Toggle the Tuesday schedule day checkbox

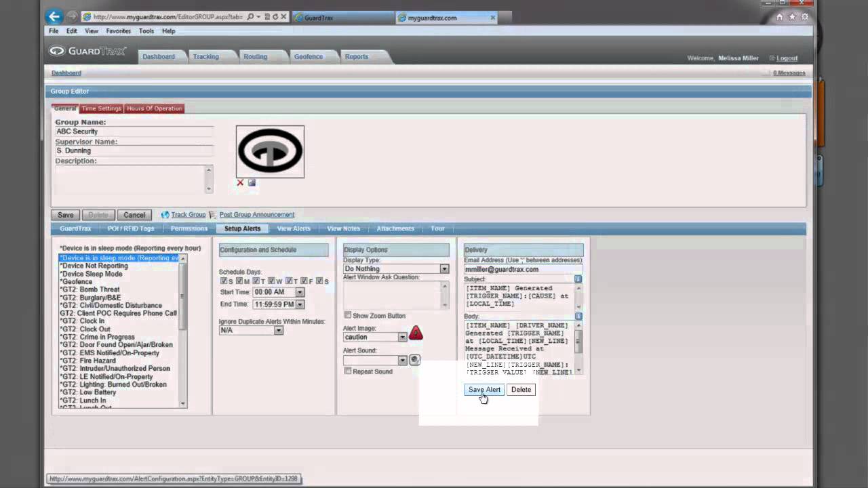[256, 281]
